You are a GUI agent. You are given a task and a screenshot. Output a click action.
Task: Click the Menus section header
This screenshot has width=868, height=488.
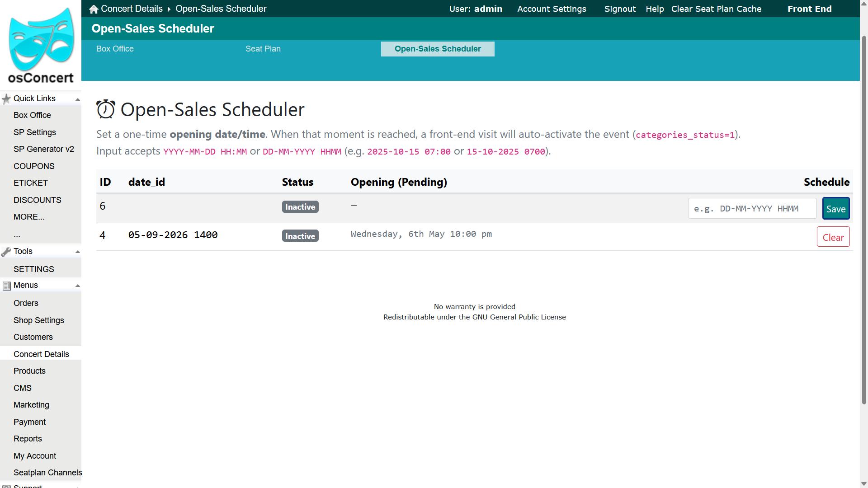pos(41,286)
